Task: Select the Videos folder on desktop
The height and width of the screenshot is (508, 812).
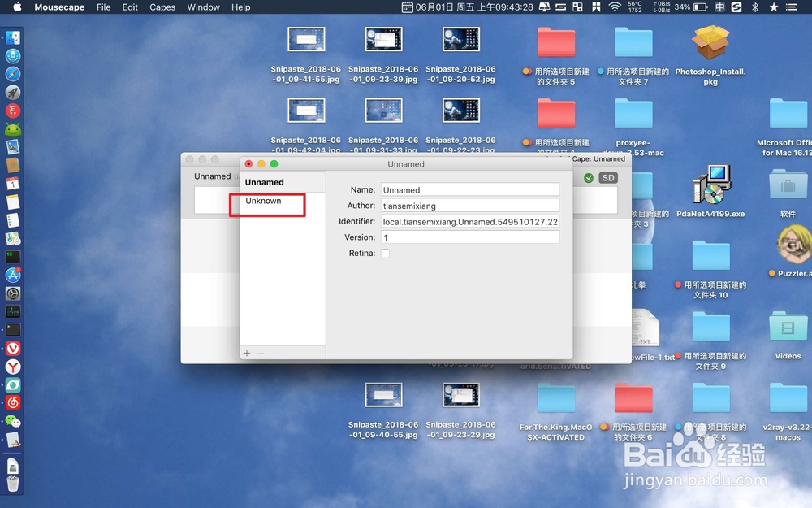Action: (x=788, y=327)
